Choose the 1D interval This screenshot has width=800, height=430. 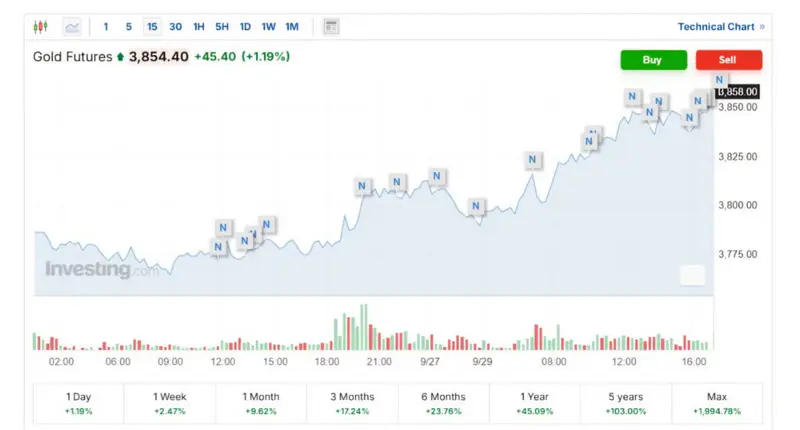245,27
